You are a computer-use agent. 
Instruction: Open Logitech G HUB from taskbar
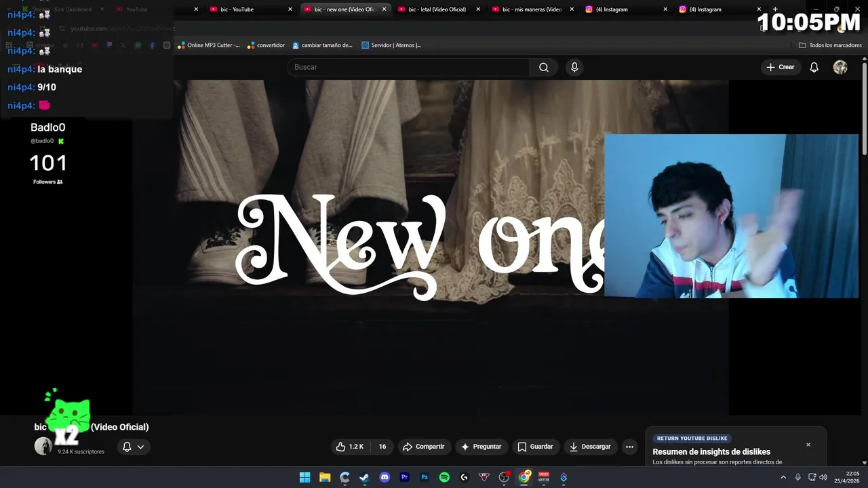[x=464, y=477]
